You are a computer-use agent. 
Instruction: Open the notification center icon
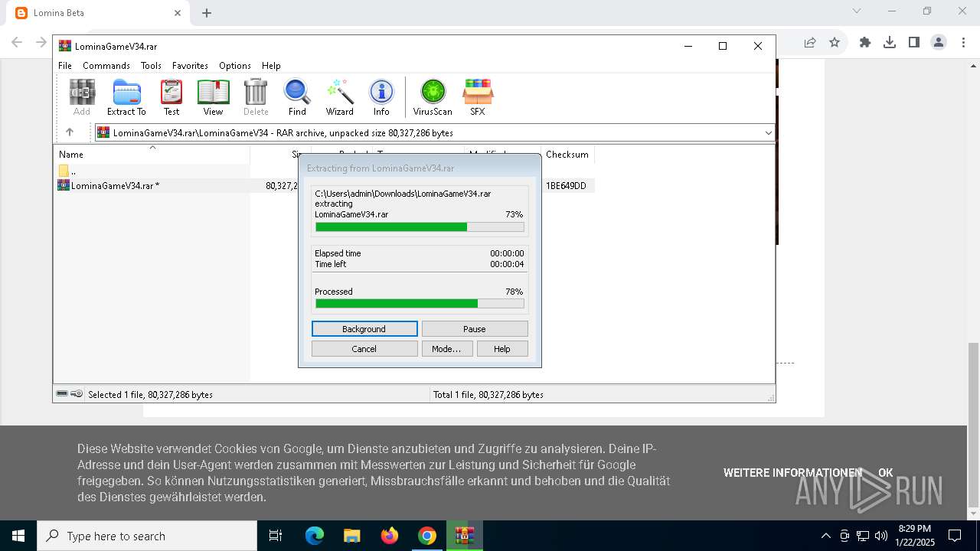tap(955, 536)
